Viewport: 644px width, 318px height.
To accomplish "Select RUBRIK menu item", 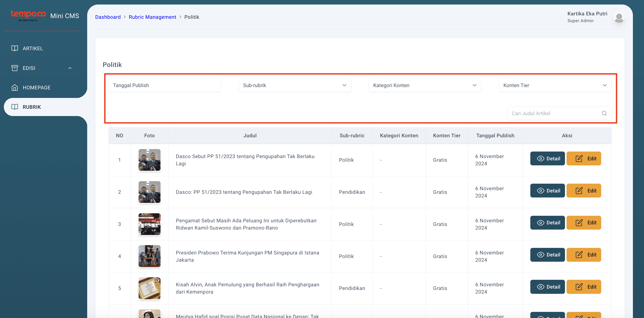I will [46, 107].
